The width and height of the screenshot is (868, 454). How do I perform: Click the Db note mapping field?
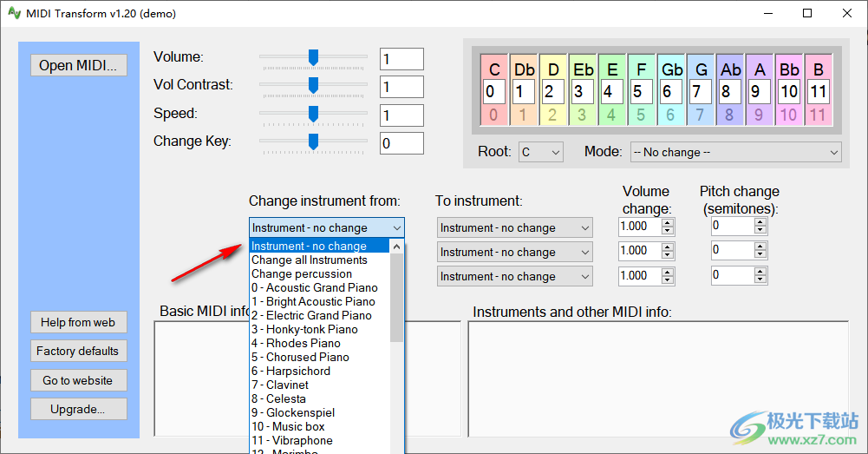(523, 91)
